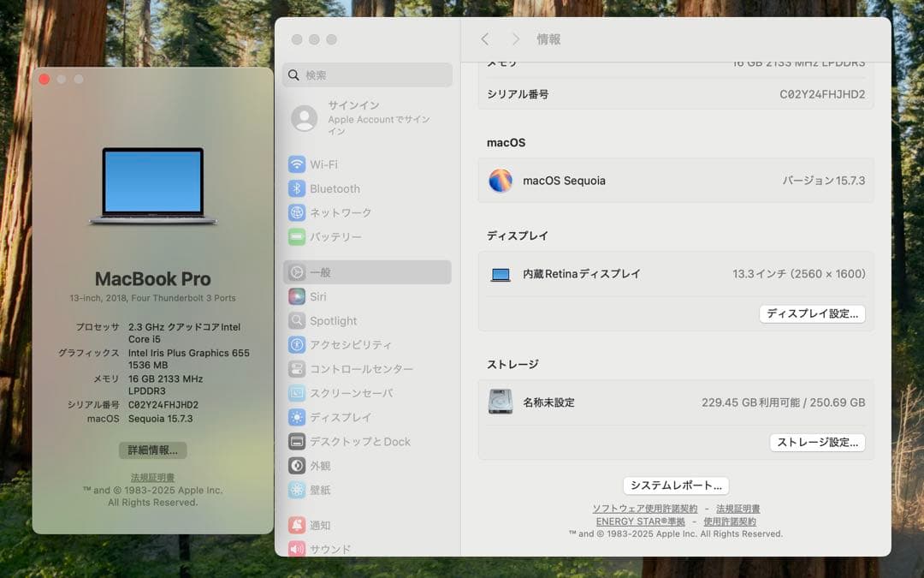Click macOS Sequoia name text
This screenshot has width=924, height=578.
pyautogui.click(x=564, y=181)
